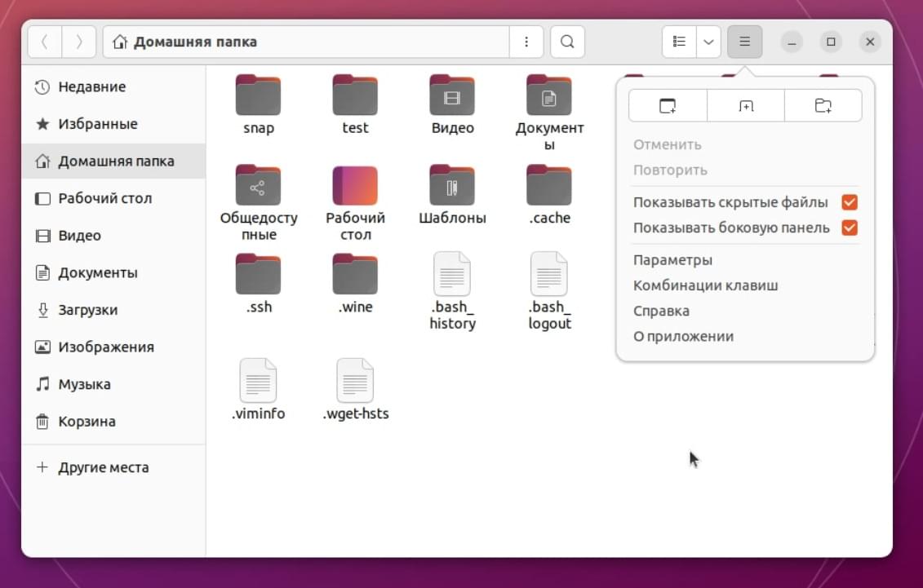The image size is (923, 588).
Task: Close the file manager window
Action: pyautogui.click(x=870, y=42)
